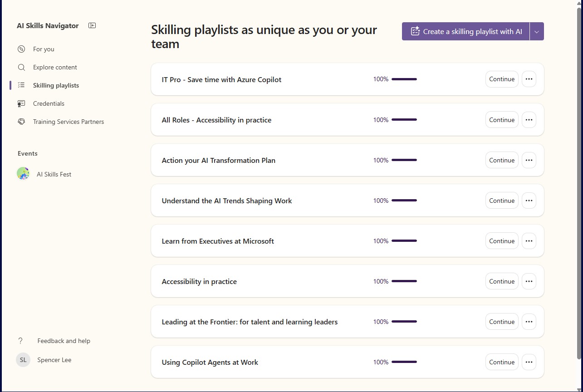Image resolution: width=583 pixels, height=392 pixels.
Task: Click the SL profile avatar
Action: (x=23, y=360)
